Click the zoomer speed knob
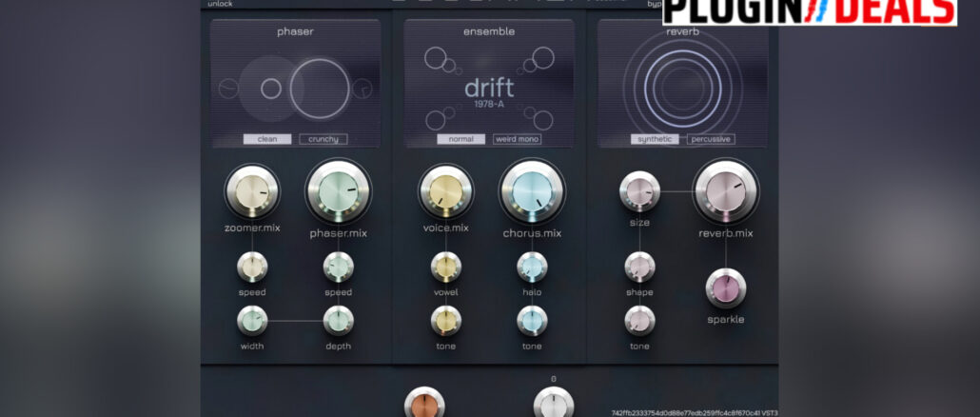 252,267
